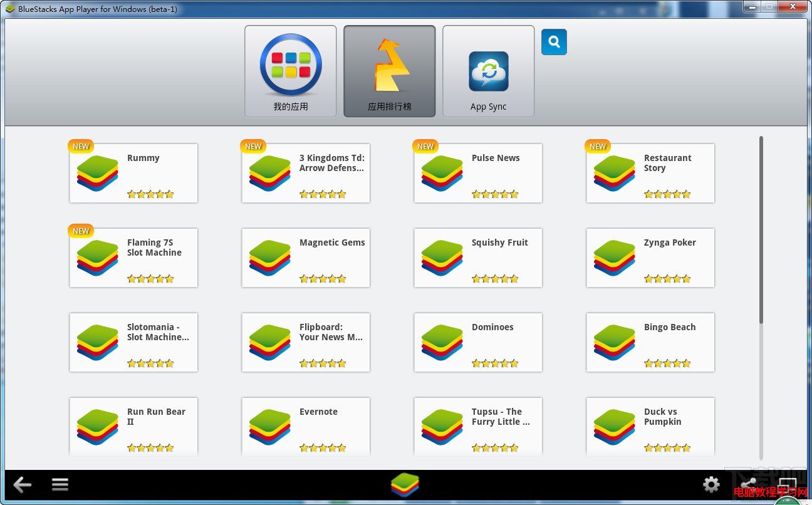Click the BlueStacks home logo at bottom center
The image size is (812, 505).
[x=405, y=484]
